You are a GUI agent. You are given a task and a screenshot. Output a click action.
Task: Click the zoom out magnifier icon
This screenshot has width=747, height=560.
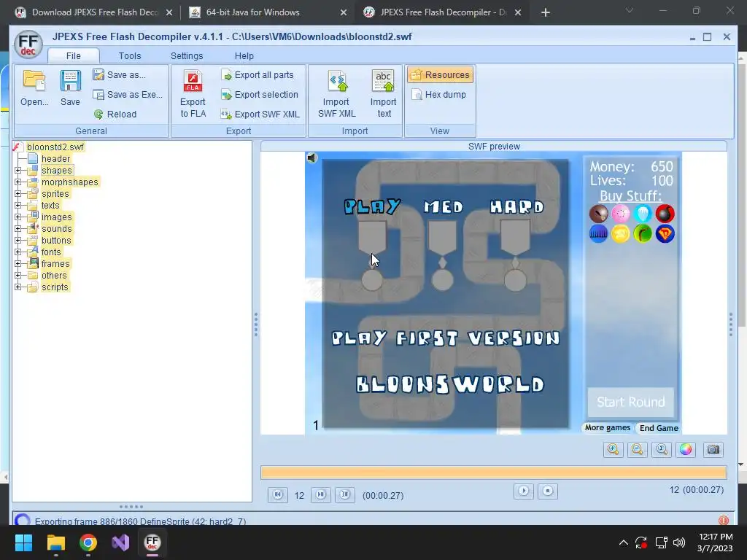coord(638,449)
